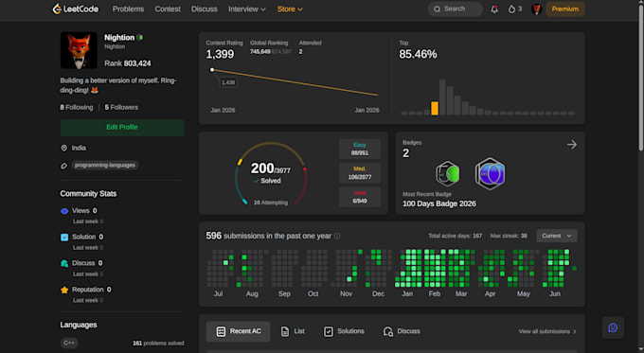Click the search magnifier icon
Viewport: 644px width, 353px height.
click(437, 9)
